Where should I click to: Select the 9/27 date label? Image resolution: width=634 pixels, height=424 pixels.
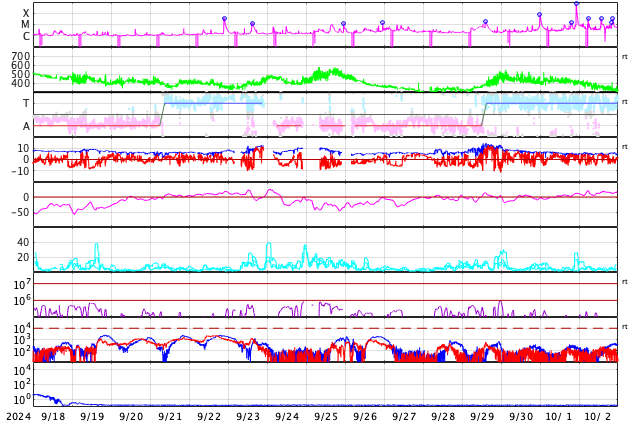404,417
